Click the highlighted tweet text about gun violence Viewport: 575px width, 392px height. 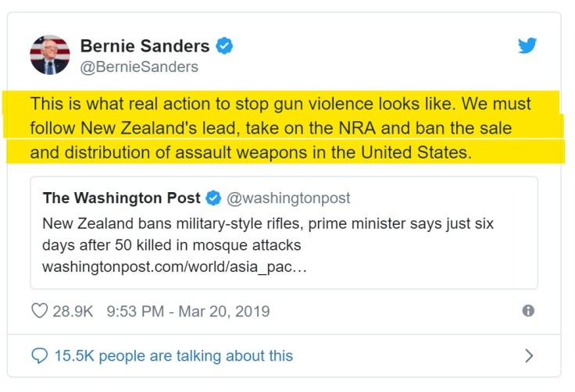coord(280,104)
